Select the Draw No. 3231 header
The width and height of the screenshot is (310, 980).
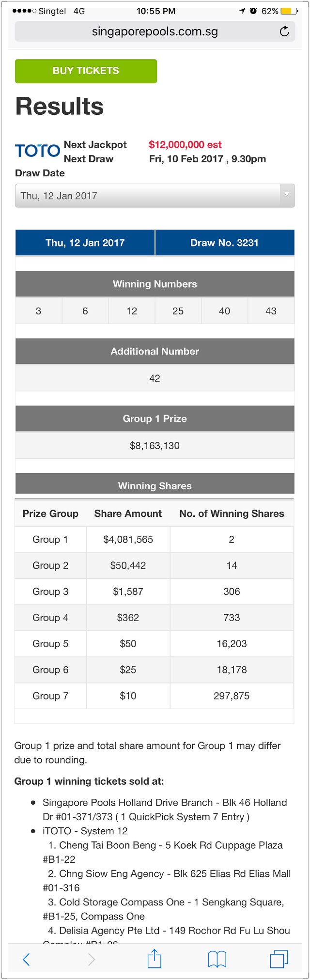(224, 243)
